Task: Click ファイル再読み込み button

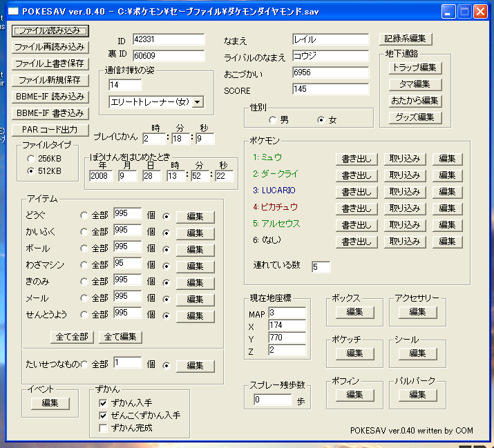Action: [50, 47]
